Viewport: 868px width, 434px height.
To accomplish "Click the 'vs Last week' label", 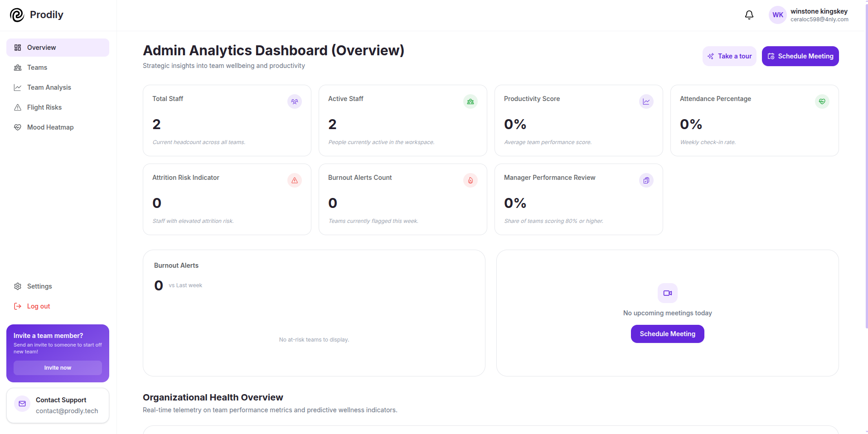I will pyautogui.click(x=185, y=285).
